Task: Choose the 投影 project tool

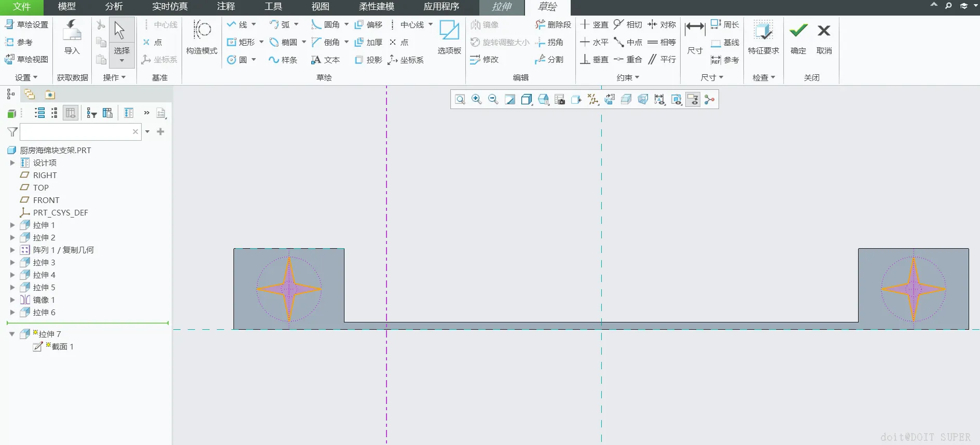Action: (368, 60)
